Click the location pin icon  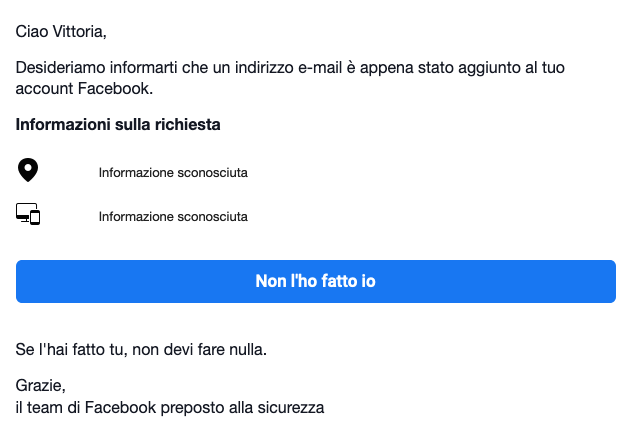[28, 170]
